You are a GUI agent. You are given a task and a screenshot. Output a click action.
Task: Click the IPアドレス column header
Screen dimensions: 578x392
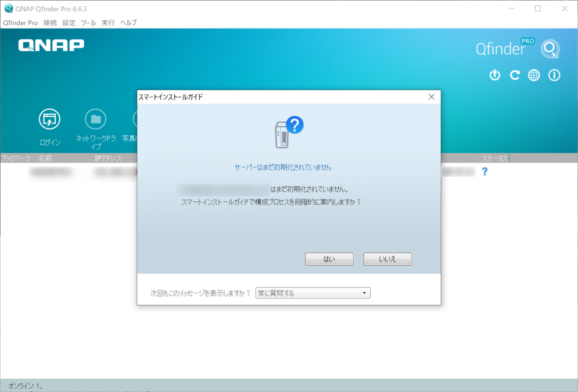(x=108, y=158)
